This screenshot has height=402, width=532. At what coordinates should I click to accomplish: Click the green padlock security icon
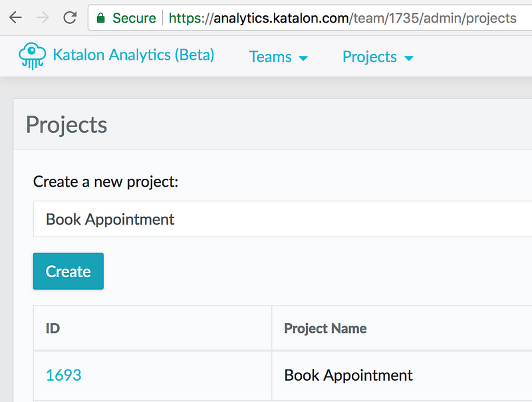100,18
